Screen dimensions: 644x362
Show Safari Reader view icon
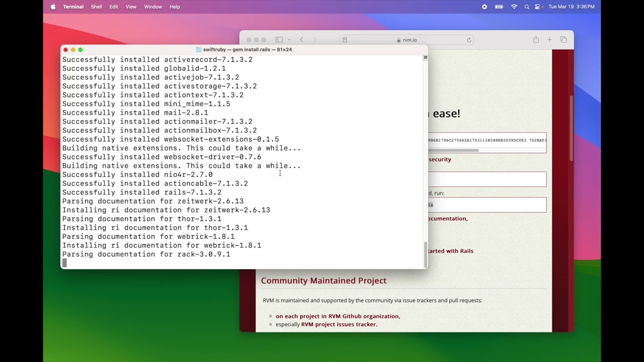click(x=345, y=40)
